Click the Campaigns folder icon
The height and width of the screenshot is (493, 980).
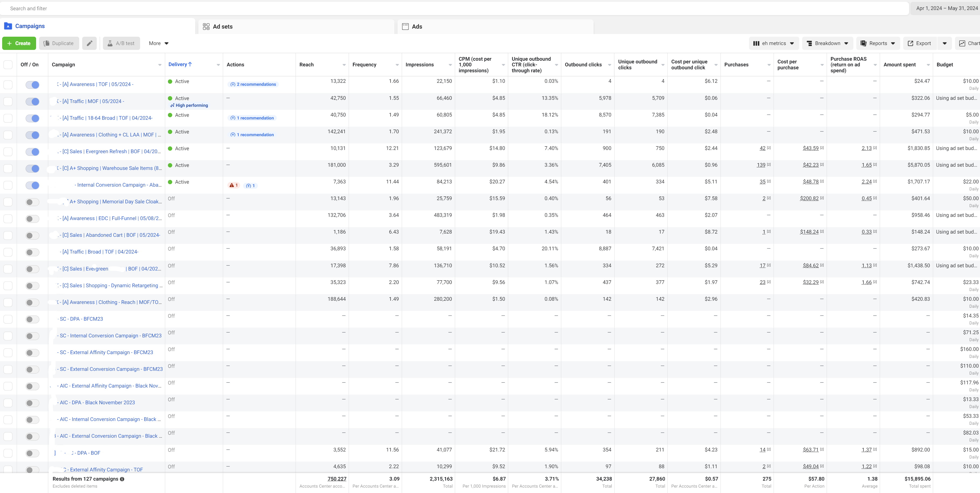8,26
